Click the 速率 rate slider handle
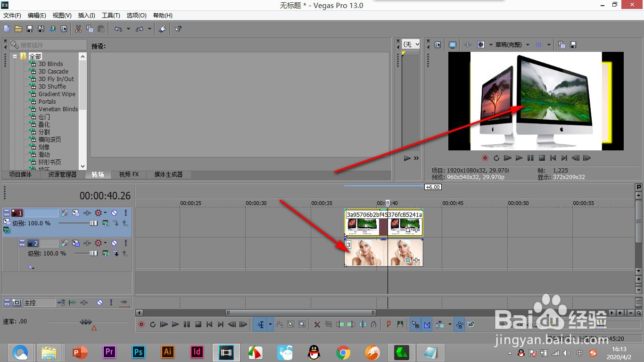 click(x=86, y=322)
